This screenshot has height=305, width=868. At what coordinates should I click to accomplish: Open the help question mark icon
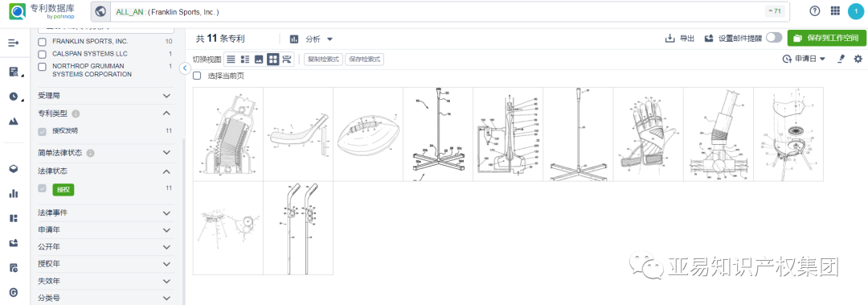click(x=814, y=11)
